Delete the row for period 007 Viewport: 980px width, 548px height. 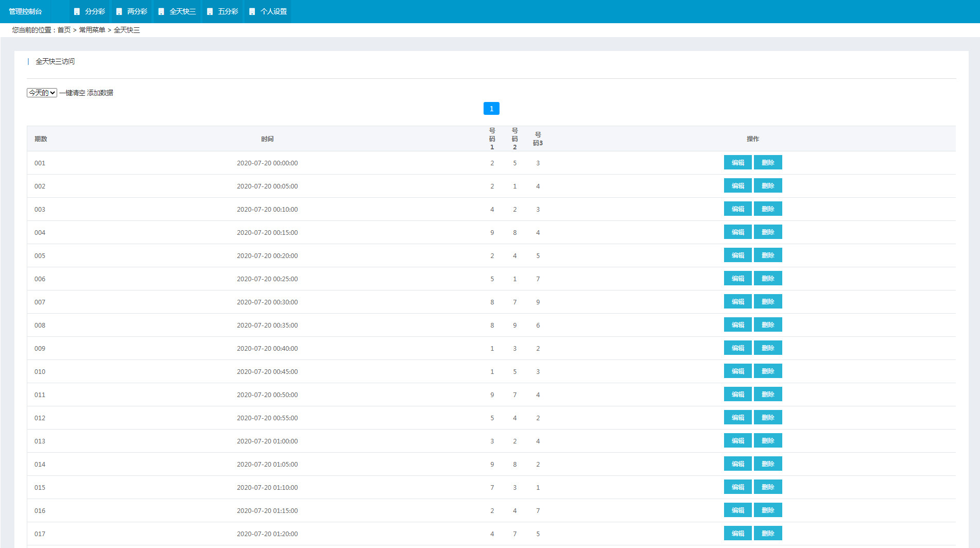point(768,302)
